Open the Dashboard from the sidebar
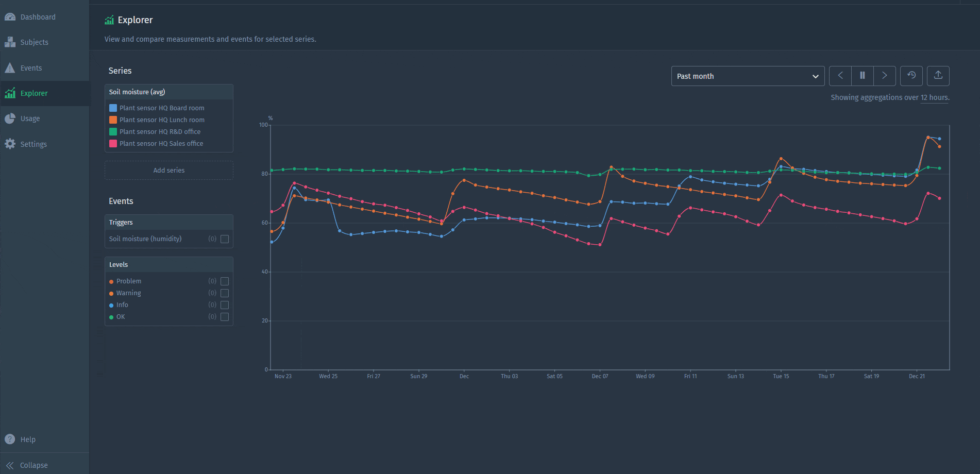The height and width of the screenshot is (474, 980). (37, 16)
